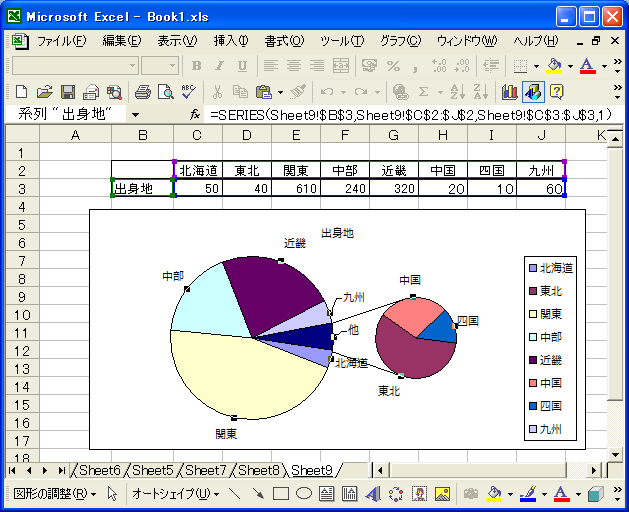Sort ascending with the A-Z icon
629x512 pixels.
pos(458,92)
